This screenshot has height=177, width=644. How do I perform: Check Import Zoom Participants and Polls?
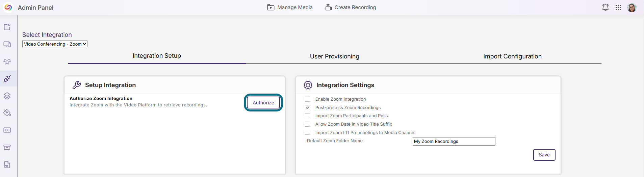308,116
